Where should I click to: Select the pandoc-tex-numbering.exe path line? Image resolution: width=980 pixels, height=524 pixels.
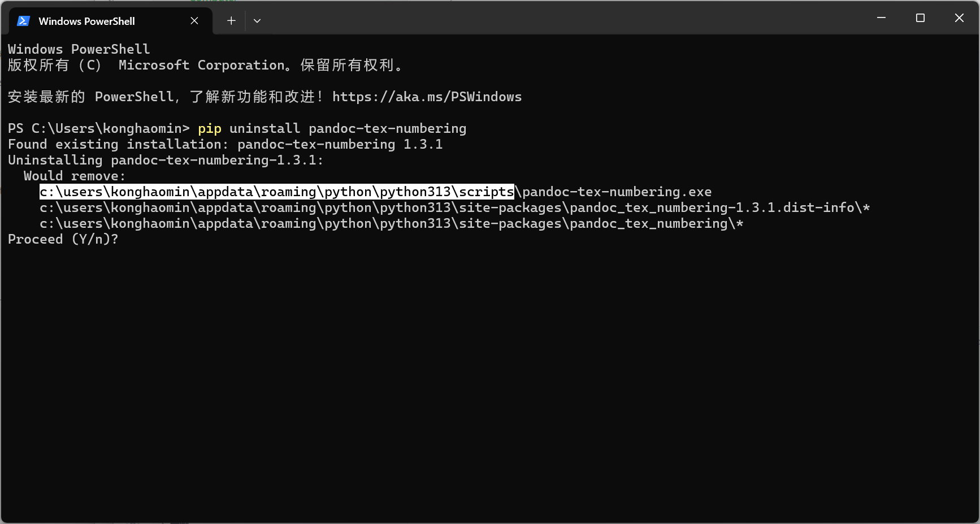tap(375, 192)
